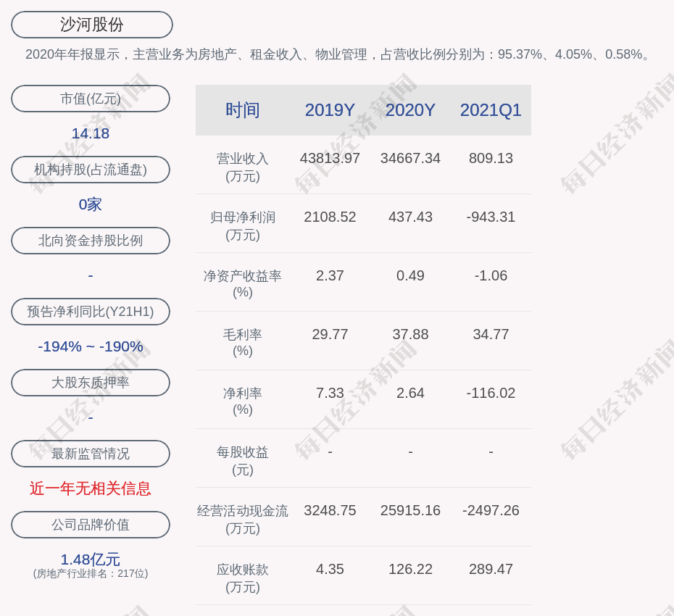This screenshot has width=674, height=616.
Task: Select net profit value 2108.52
Action: click(330, 217)
